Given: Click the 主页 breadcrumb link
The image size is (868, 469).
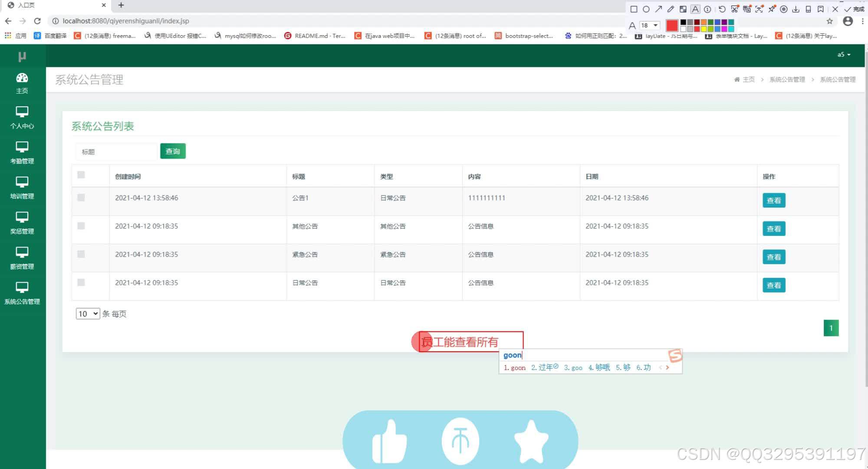Looking at the screenshot, I should 744,79.
